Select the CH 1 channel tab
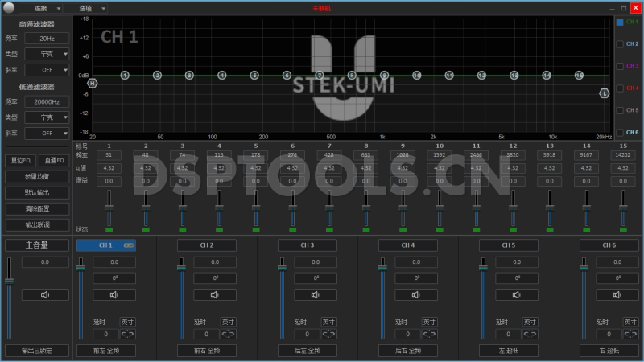This screenshot has width=644, height=362. (105, 245)
